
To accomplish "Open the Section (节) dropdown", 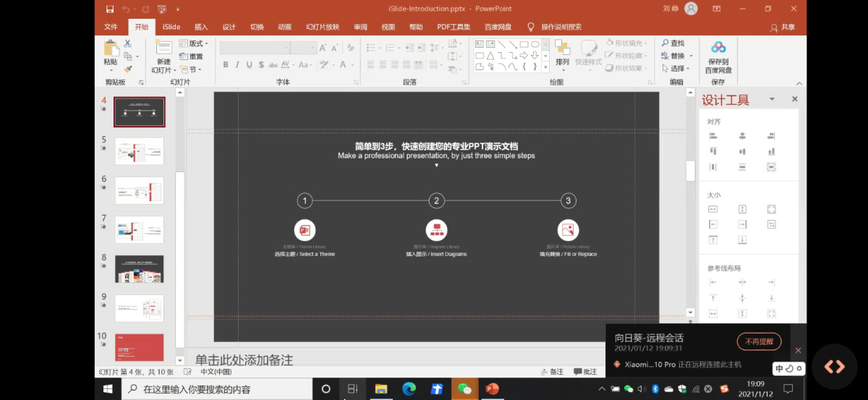I will pos(191,69).
